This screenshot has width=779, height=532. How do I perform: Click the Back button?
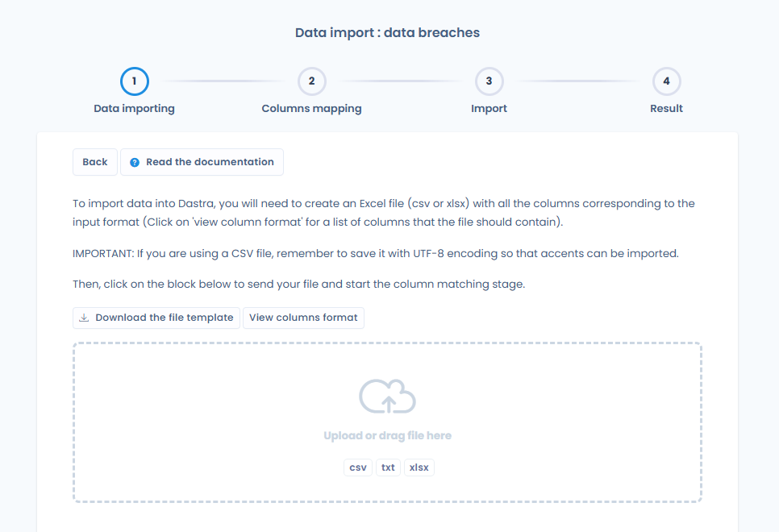click(95, 162)
